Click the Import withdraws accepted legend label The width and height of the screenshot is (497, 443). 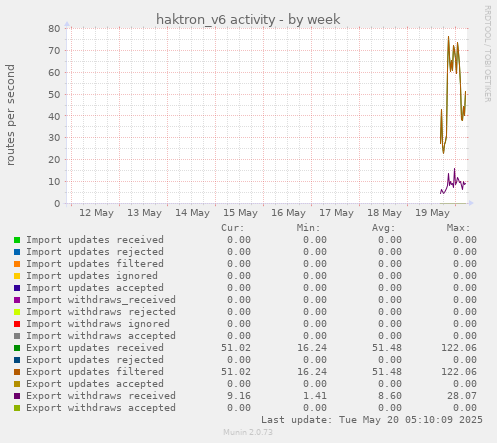pos(101,336)
